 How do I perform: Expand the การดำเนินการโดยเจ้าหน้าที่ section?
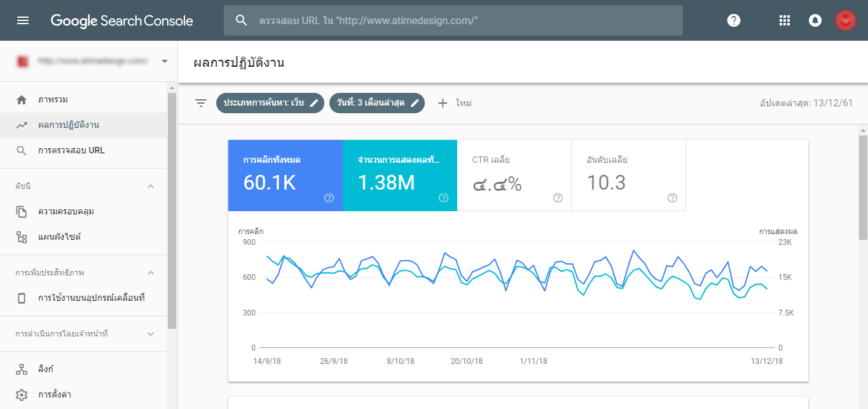pos(151,334)
